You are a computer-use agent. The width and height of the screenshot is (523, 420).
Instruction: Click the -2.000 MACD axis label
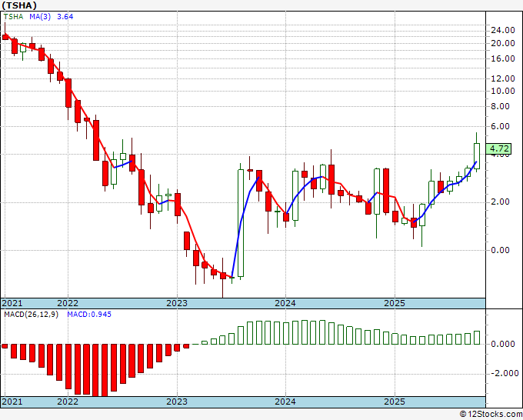(x=505, y=373)
